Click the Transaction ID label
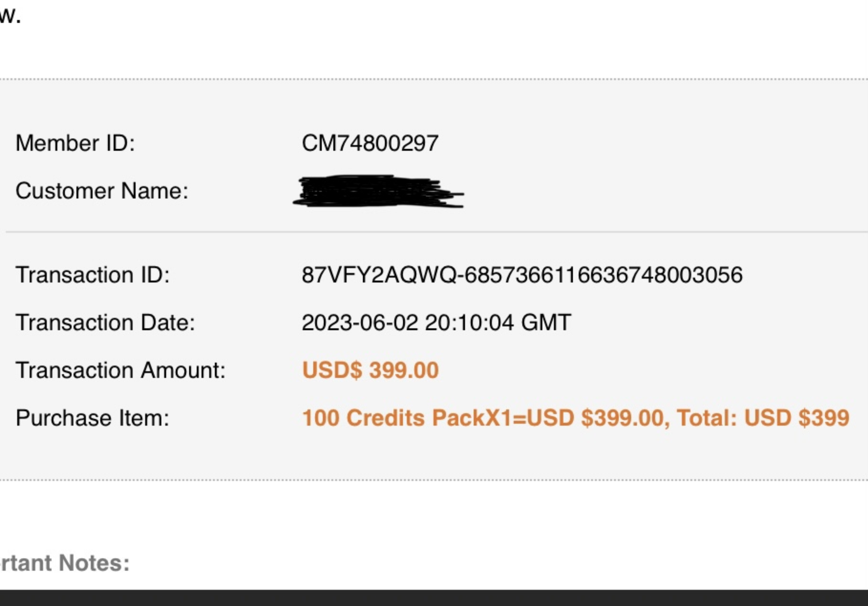 (x=92, y=275)
